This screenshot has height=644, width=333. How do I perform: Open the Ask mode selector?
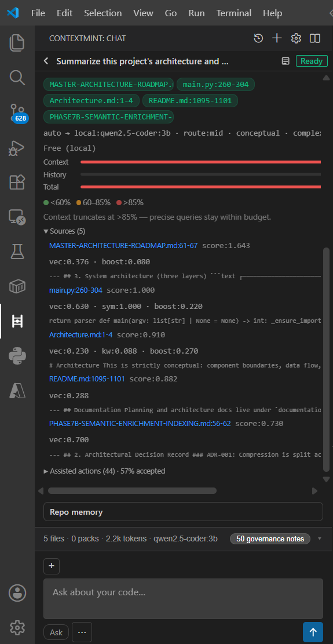56,632
